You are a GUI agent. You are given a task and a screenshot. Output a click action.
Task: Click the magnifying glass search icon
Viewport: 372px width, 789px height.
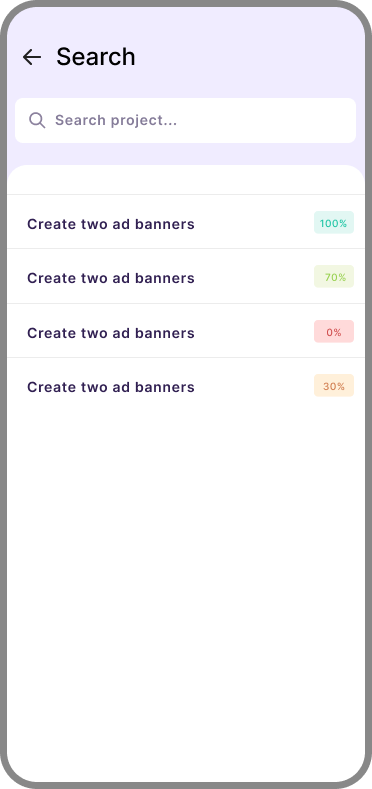click(37, 120)
